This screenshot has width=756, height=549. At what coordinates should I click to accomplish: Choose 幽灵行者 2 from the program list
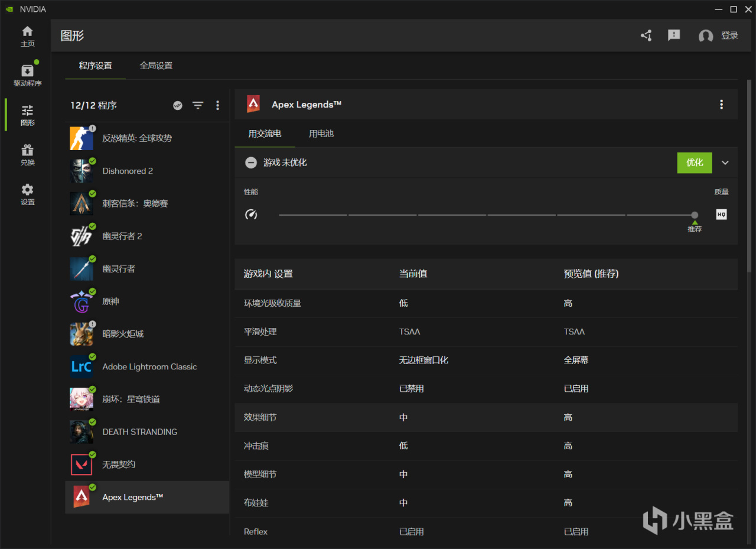pos(147,236)
